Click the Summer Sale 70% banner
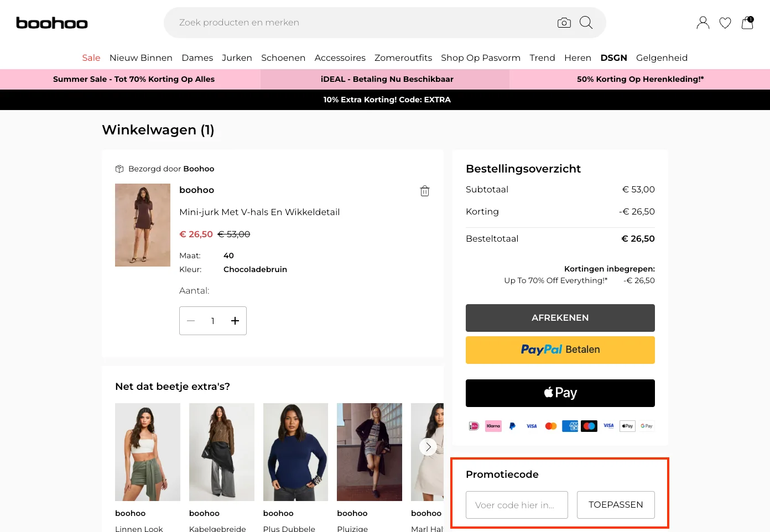Screen dimensions: 770x532 (134, 79)
